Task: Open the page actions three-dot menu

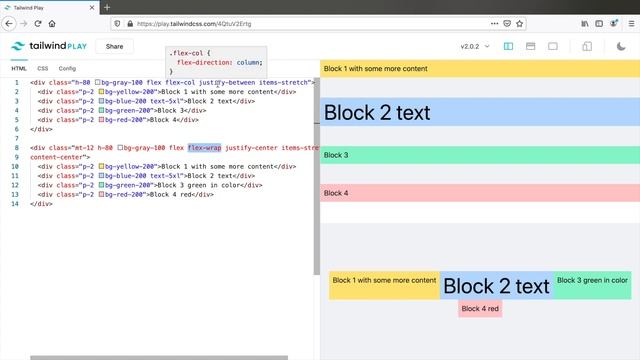Action: click(494, 24)
